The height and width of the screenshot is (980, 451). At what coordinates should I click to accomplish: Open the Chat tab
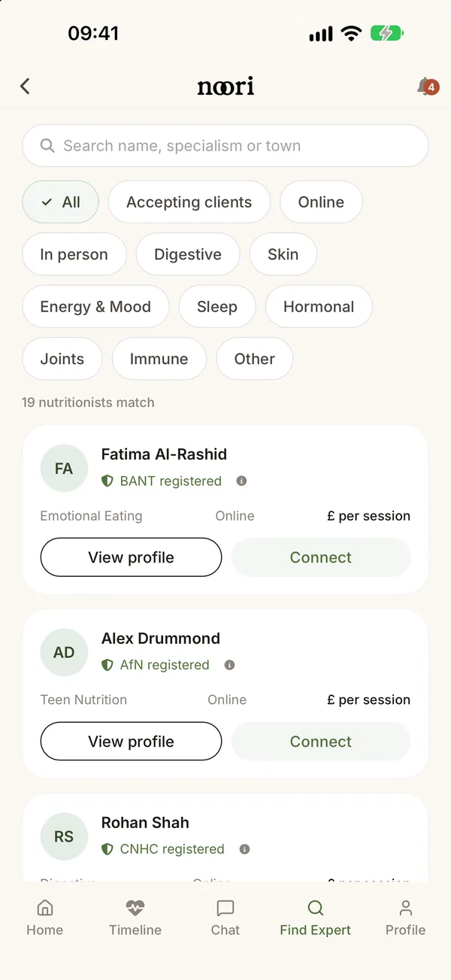coord(225,918)
